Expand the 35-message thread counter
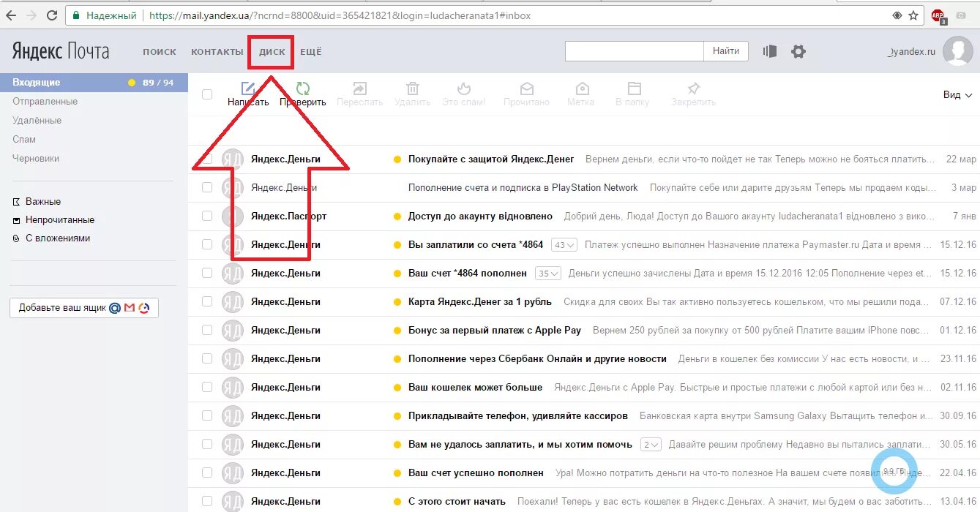This screenshot has width=980, height=512. tap(548, 273)
